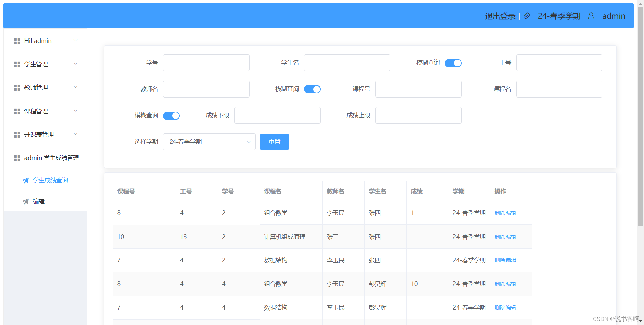The image size is (644, 325).
Task: Click the 学生名 input field
Action: click(x=347, y=63)
